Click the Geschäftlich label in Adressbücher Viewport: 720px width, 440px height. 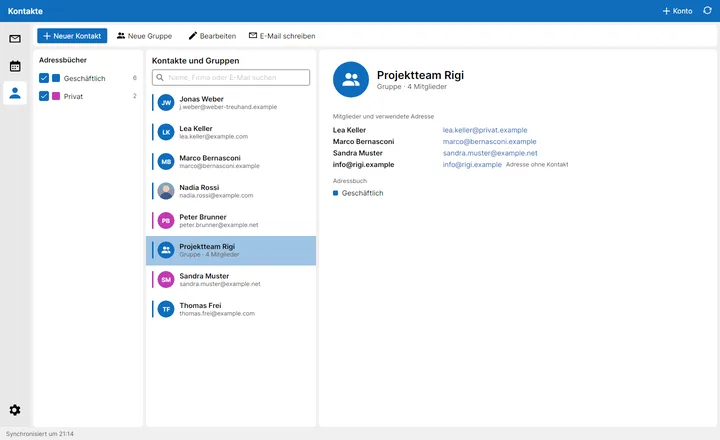pos(84,79)
